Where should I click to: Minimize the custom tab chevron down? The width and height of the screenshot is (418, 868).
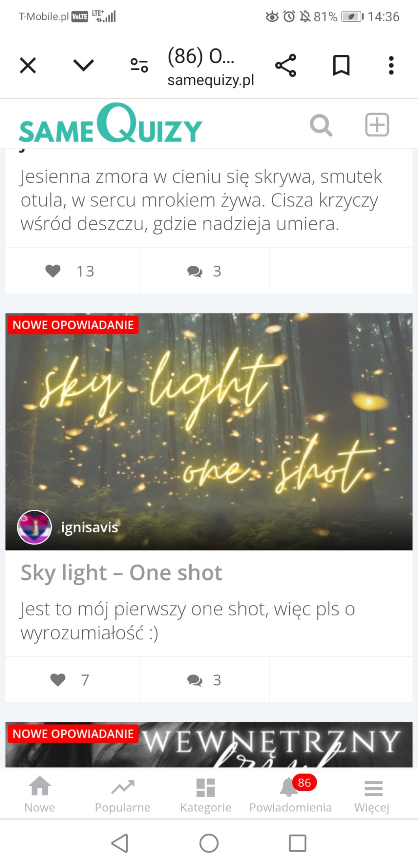click(84, 65)
